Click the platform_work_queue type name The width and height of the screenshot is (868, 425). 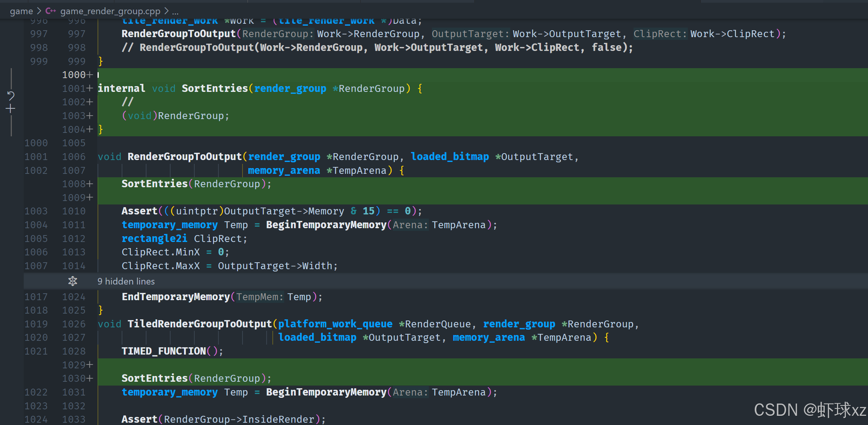click(335, 324)
